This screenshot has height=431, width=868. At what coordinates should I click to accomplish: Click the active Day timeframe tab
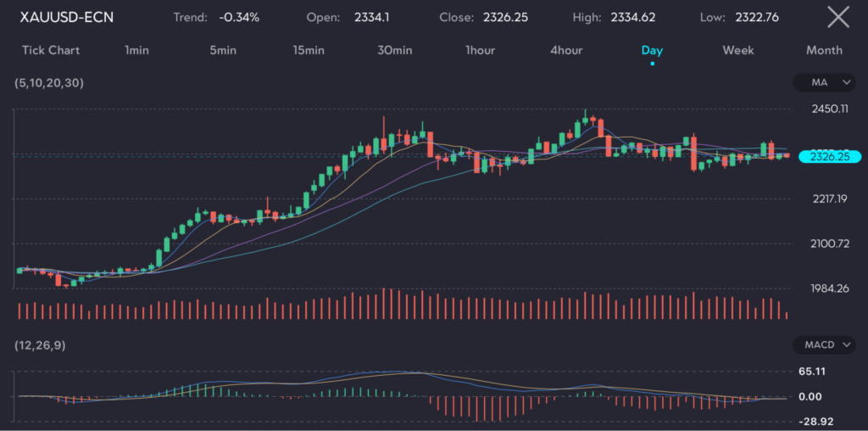click(652, 50)
